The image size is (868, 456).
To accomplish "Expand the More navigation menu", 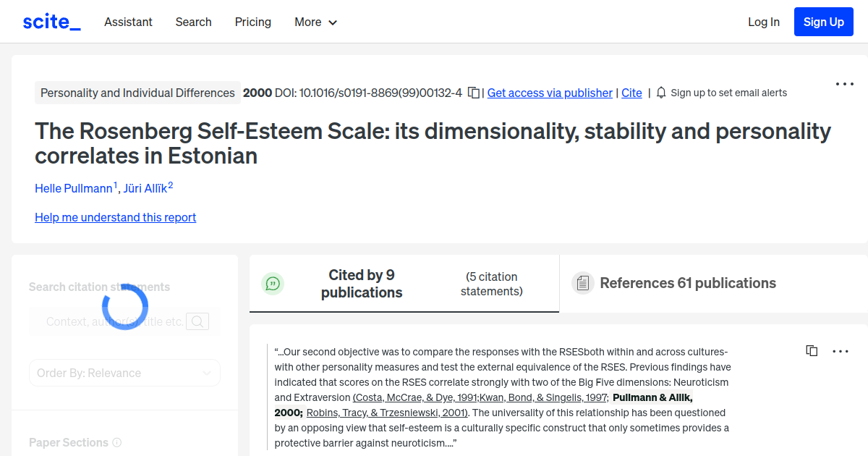I will 315,22.
